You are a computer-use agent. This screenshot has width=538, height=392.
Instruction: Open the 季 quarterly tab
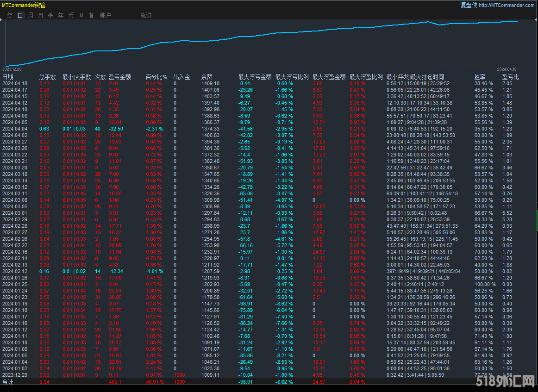pos(50,15)
